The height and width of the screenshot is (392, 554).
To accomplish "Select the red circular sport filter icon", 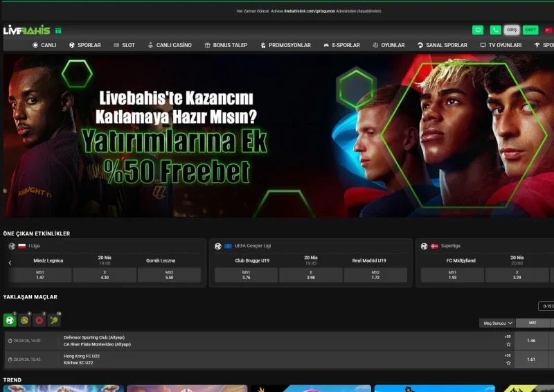I will point(39,320).
